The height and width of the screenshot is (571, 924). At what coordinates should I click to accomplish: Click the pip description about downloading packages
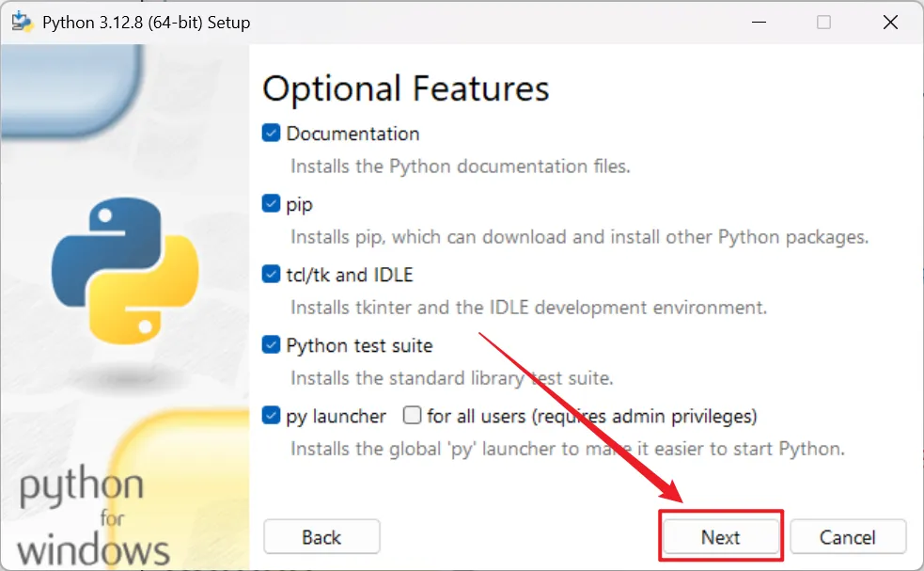coord(579,237)
